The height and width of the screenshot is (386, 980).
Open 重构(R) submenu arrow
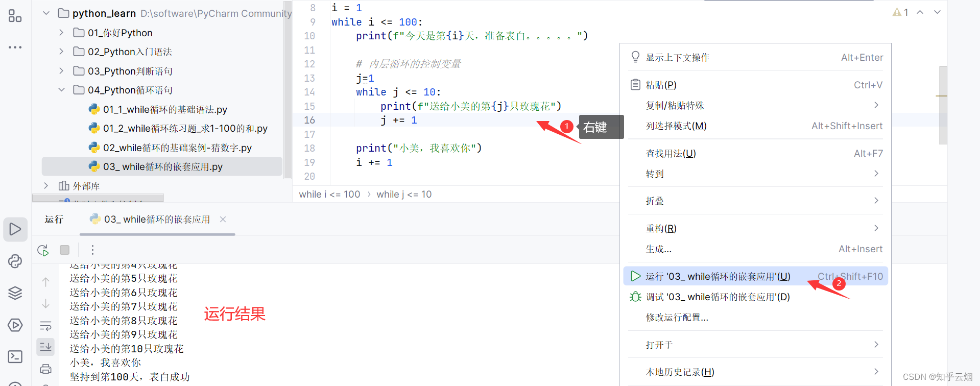click(x=876, y=228)
